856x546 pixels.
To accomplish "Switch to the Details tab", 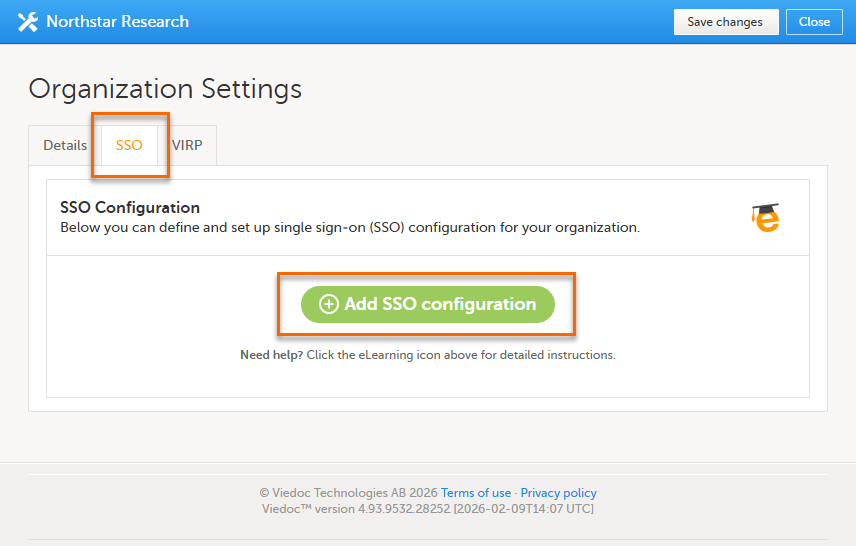I will point(65,145).
